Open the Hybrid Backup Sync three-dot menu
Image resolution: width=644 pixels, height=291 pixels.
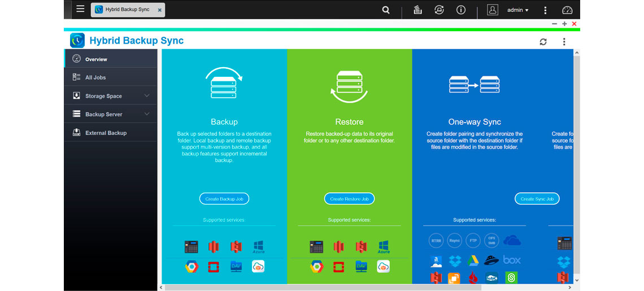564,41
